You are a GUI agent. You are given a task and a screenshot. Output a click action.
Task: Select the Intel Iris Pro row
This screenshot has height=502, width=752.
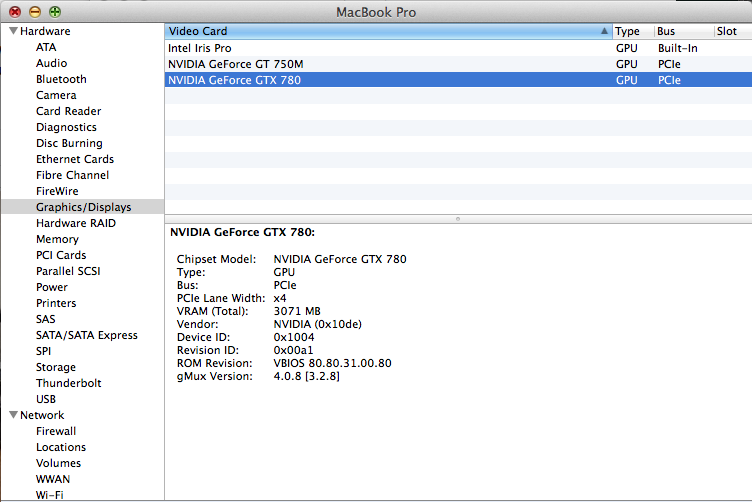458,48
